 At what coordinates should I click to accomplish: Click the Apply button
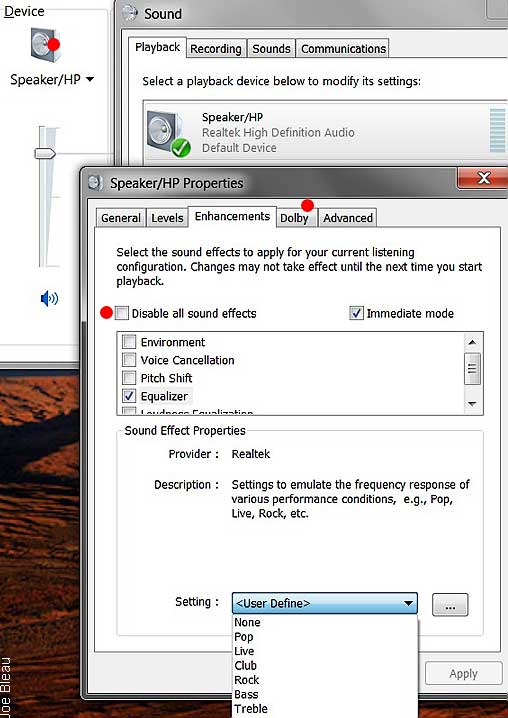[464, 674]
